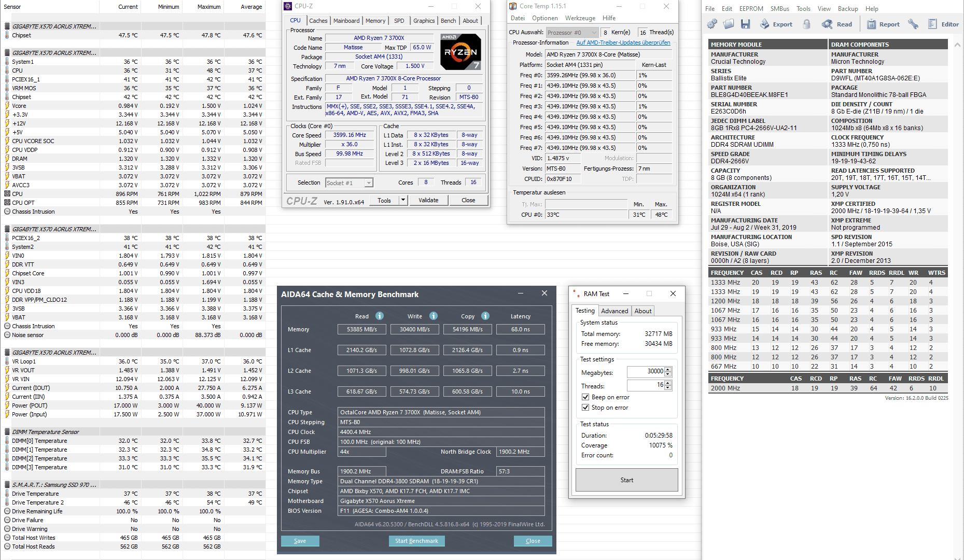The height and width of the screenshot is (560, 964).
Task: Click the DIMM Temperature Sensor group icon
Action: [x=7, y=432]
